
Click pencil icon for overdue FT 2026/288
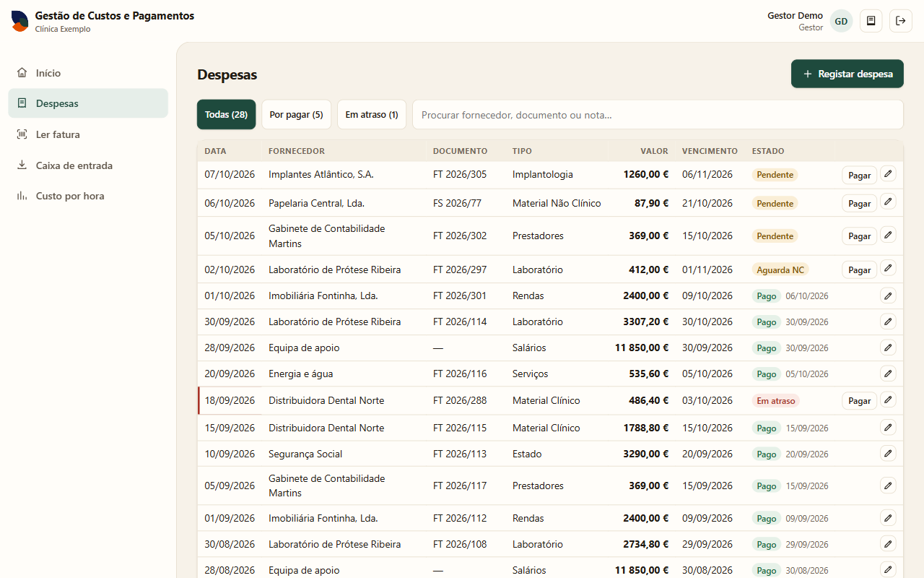pyautogui.click(x=888, y=400)
